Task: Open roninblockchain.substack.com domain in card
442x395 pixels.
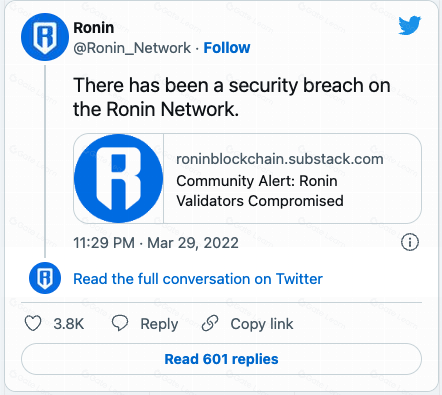Action: [280, 159]
